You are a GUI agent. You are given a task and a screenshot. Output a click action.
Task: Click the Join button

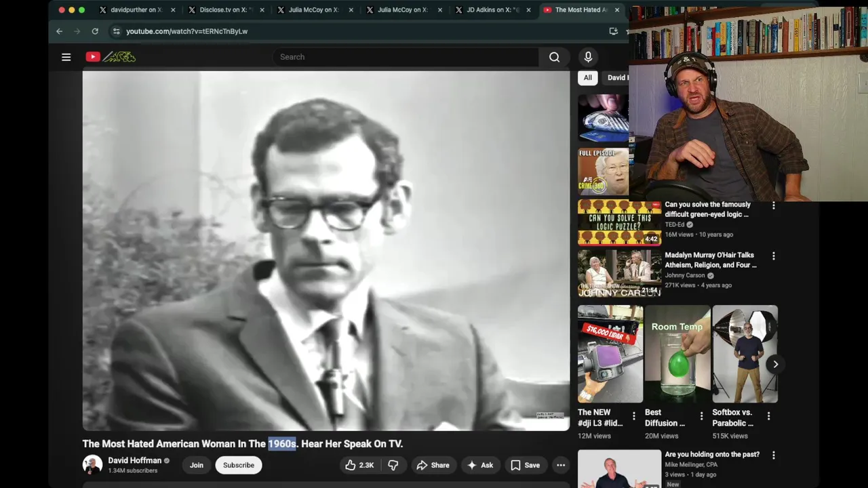click(197, 465)
